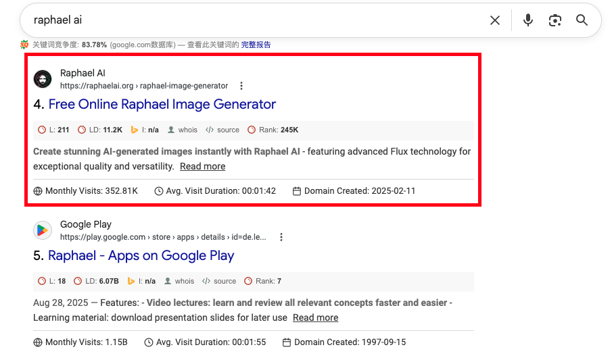Viewport: 612px width, 364px height.
Task: Check Bing index I: n/a for Raphael AI
Action: [x=145, y=130]
